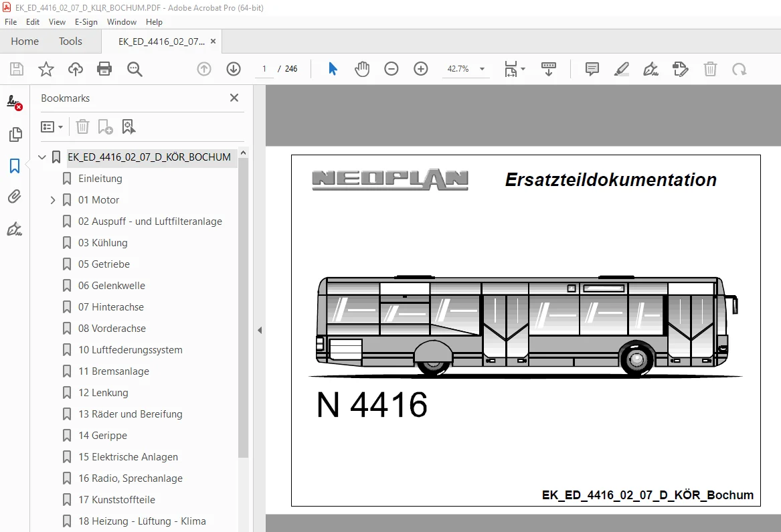Select the 06 Gelenkwelle bookmark
781x532 pixels.
coord(112,286)
